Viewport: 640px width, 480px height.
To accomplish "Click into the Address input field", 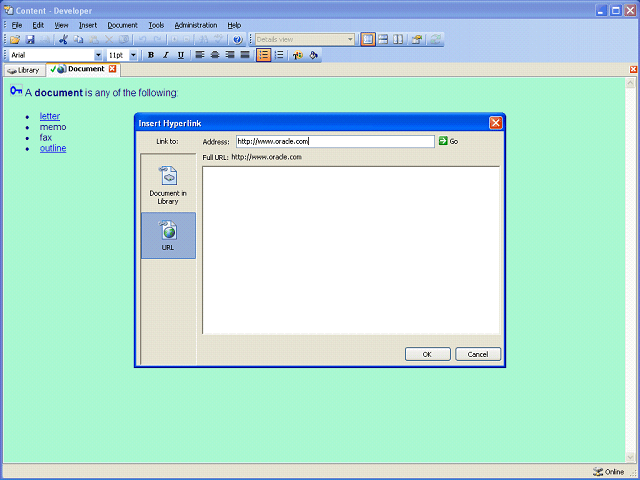I will [x=335, y=141].
